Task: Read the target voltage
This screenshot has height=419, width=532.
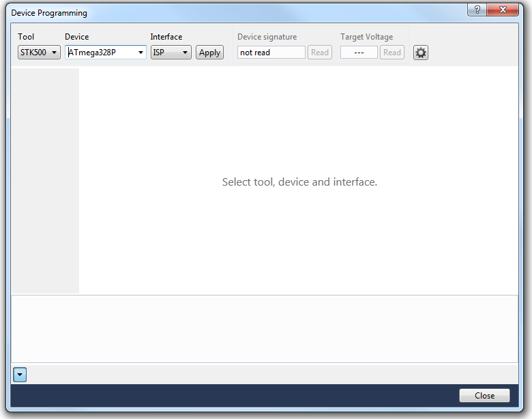Action: point(391,53)
